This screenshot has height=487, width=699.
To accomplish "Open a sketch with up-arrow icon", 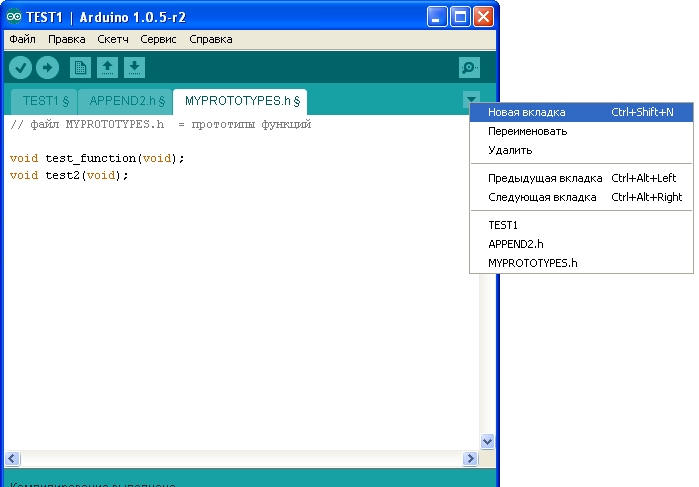I will pyautogui.click(x=107, y=68).
